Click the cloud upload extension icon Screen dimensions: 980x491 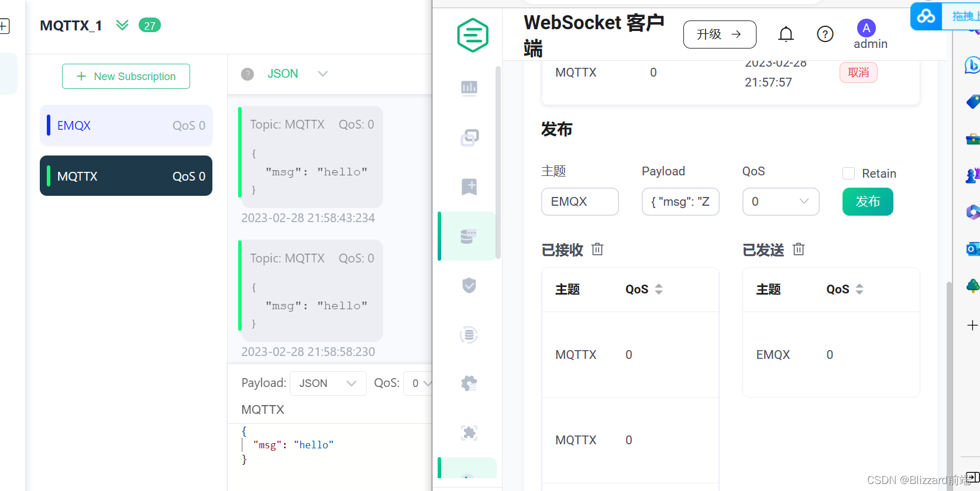pos(926,16)
